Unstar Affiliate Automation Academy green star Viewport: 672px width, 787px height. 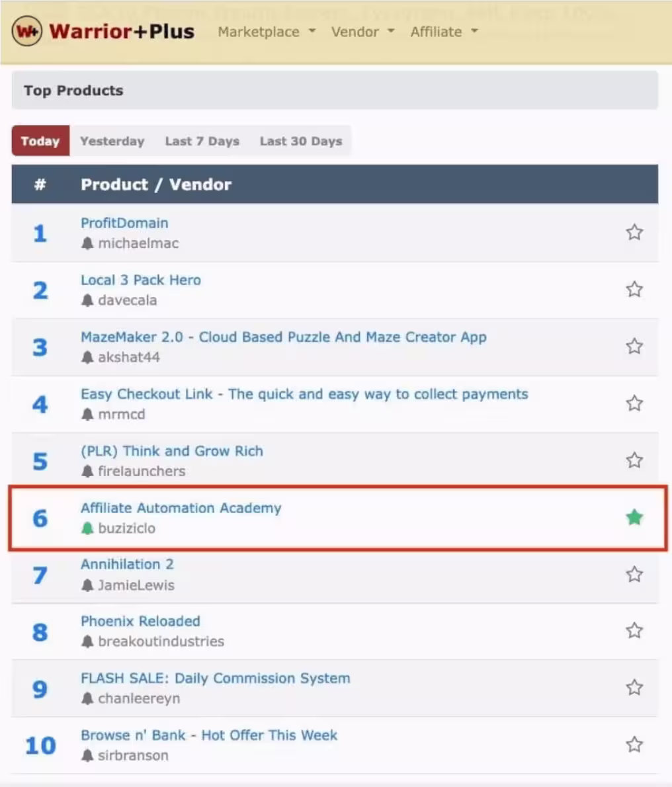[634, 517]
